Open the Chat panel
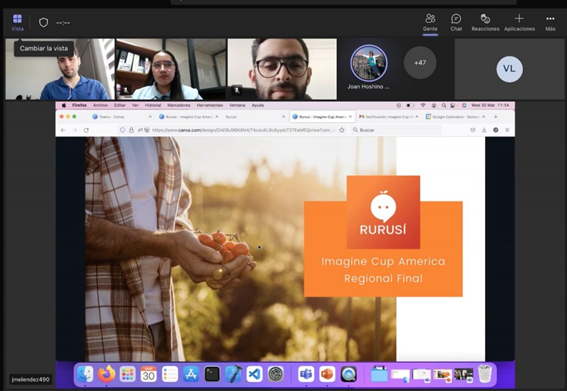This screenshot has height=391, width=567. [x=456, y=22]
